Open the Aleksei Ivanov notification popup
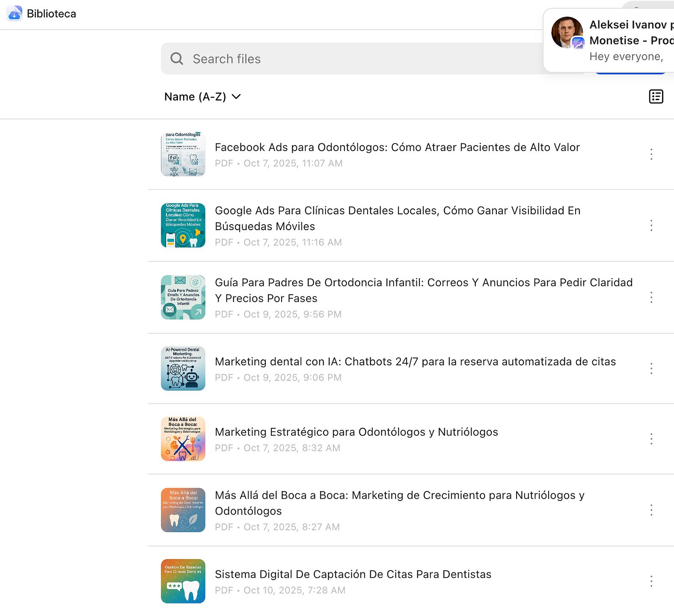Image resolution: width=674 pixels, height=616 pixels. click(x=609, y=40)
